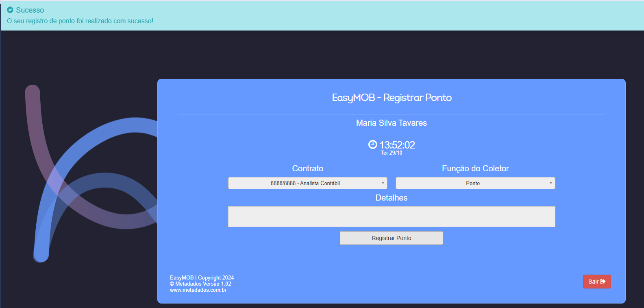Click the Metadados Versão 1.02 footer text
Image resolution: width=644 pixels, height=308 pixels.
tap(200, 284)
